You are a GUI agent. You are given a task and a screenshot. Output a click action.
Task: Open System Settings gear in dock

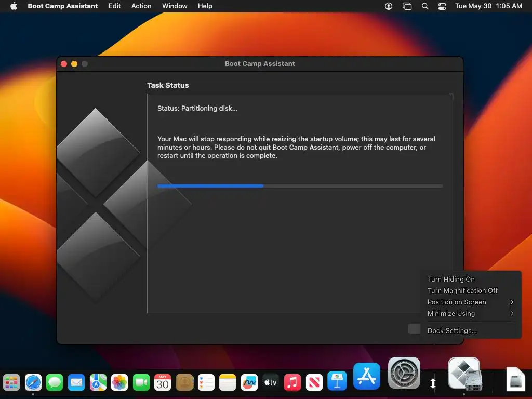tap(404, 373)
